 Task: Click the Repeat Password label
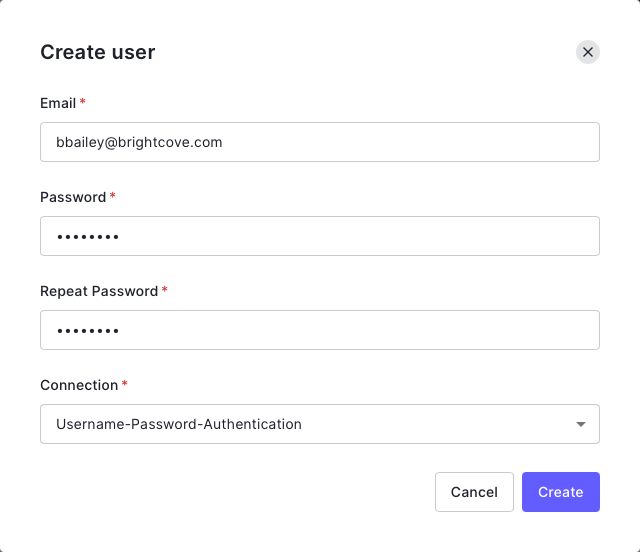[99, 291]
